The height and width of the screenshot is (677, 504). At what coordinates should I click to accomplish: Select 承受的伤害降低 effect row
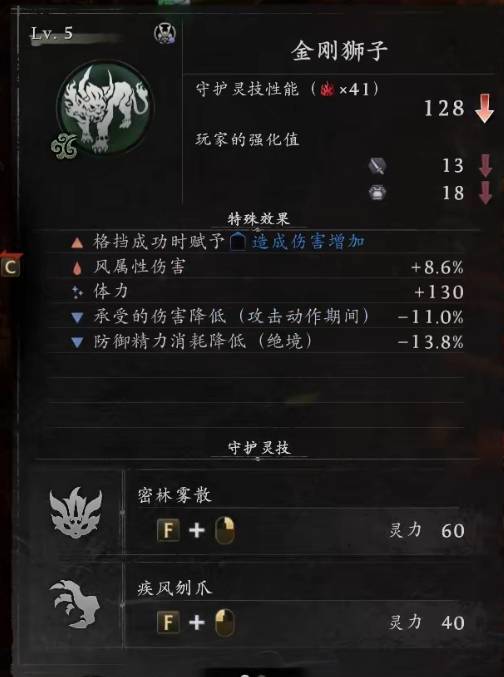[268, 317]
